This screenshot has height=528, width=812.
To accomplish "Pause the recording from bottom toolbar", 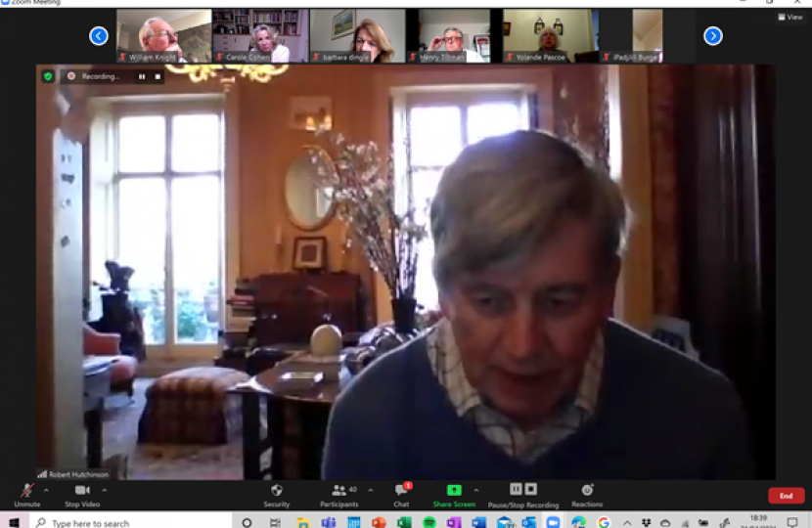I will [x=516, y=489].
